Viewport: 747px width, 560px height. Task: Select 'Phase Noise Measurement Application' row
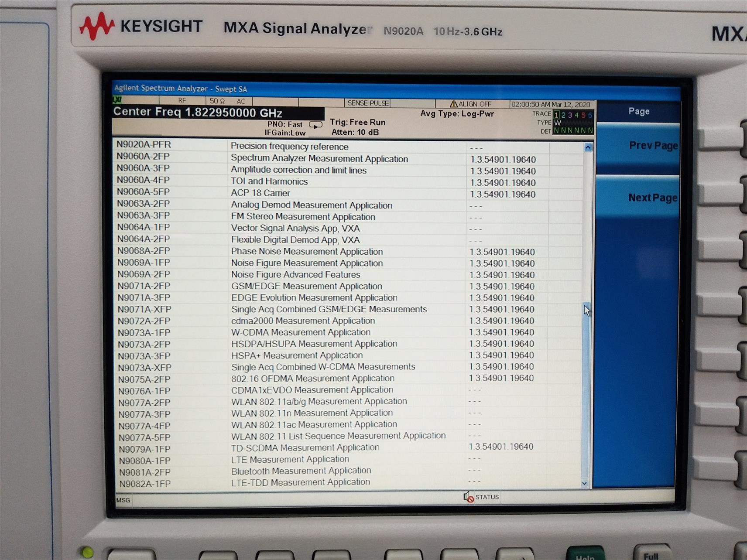(348, 251)
